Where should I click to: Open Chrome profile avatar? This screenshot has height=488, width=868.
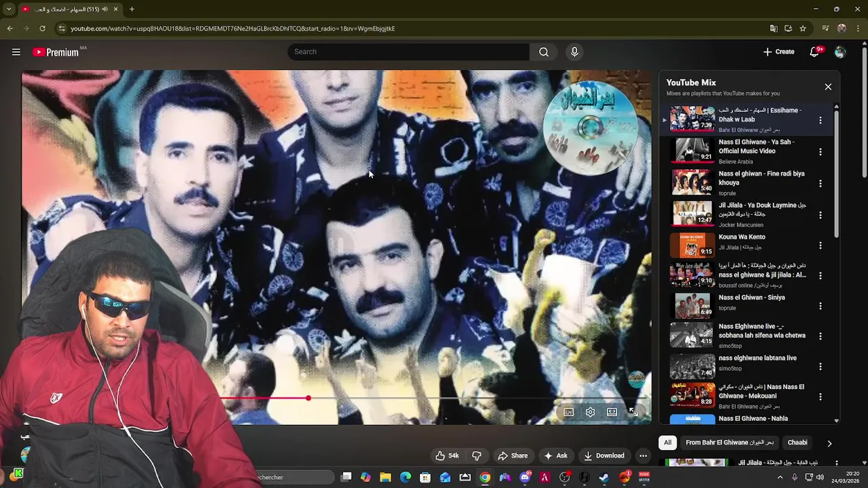click(x=842, y=28)
